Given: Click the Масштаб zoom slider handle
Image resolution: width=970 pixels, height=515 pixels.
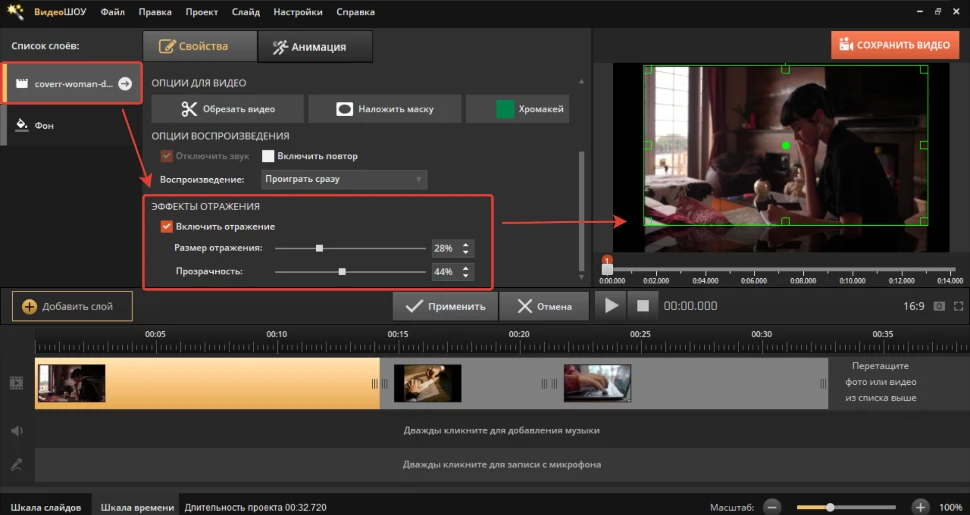Looking at the screenshot, I should click(830, 507).
